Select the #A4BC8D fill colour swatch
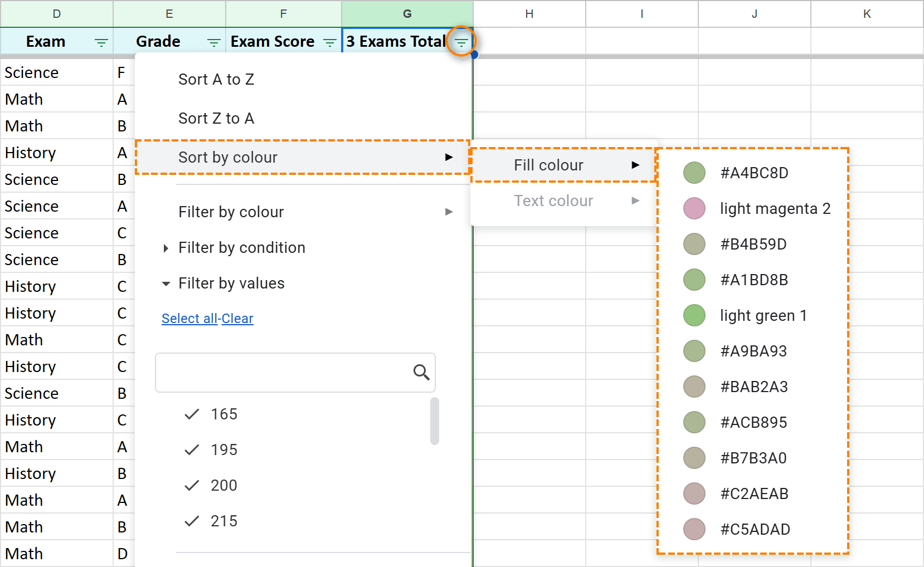The height and width of the screenshot is (567, 924). [694, 173]
